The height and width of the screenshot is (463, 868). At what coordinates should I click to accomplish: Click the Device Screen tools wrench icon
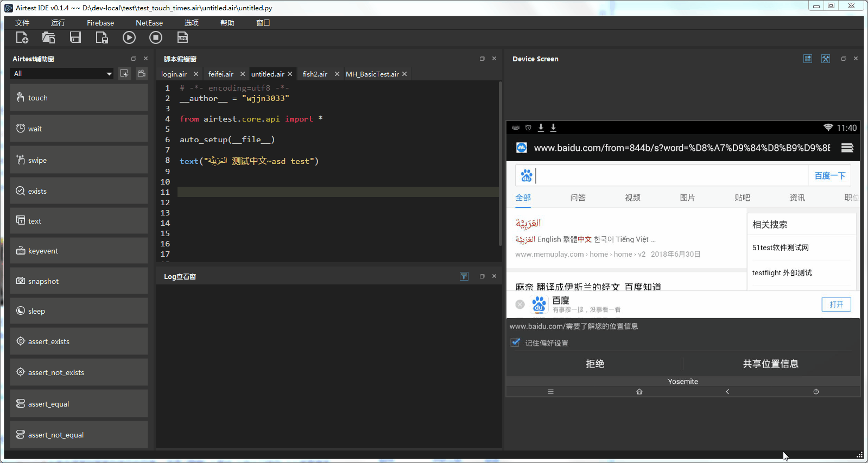tap(826, 59)
